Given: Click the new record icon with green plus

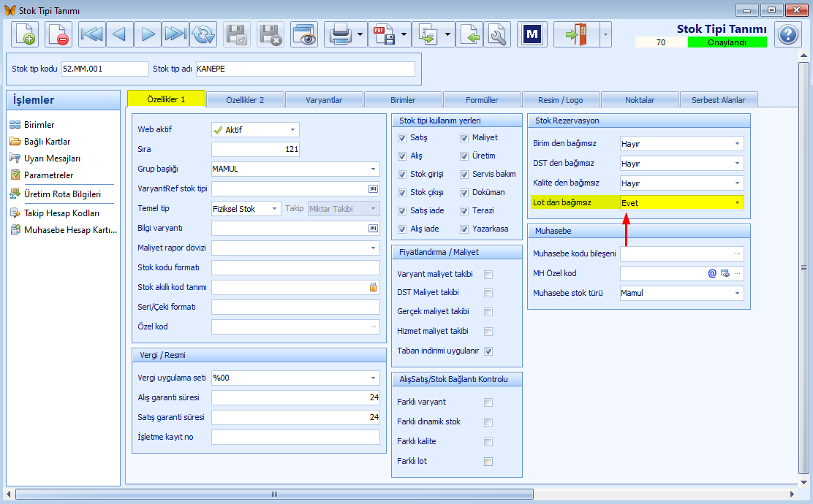Looking at the screenshot, I should point(24,35).
